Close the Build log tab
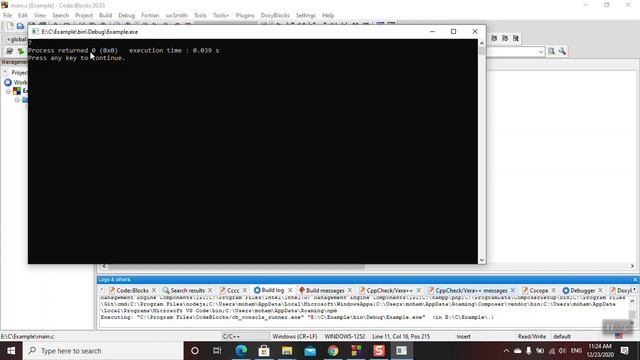Image resolution: width=640 pixels, height=360 pixels. click(x=290, y=291)
